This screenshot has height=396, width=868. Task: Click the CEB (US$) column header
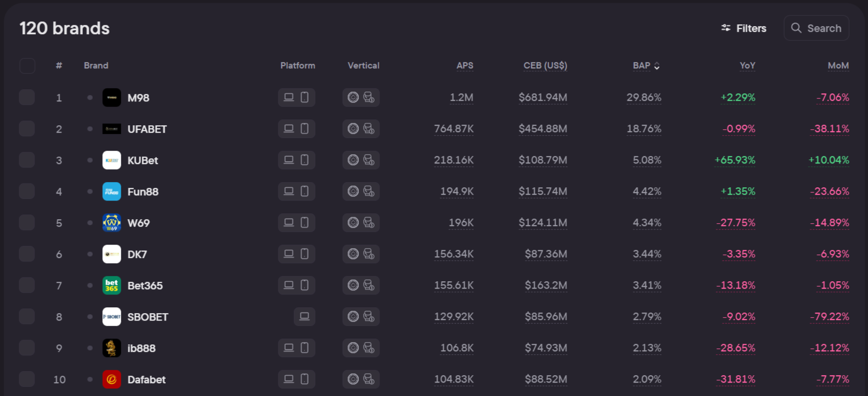545,66
